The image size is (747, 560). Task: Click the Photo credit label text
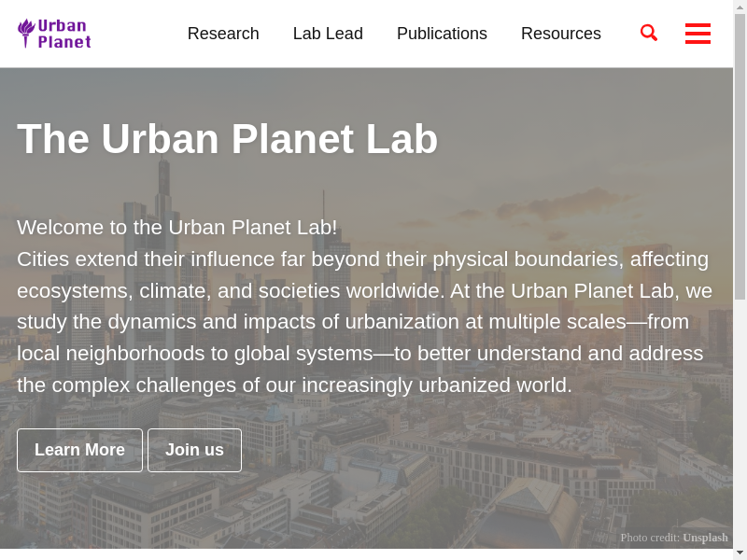[x=650, y=538]
